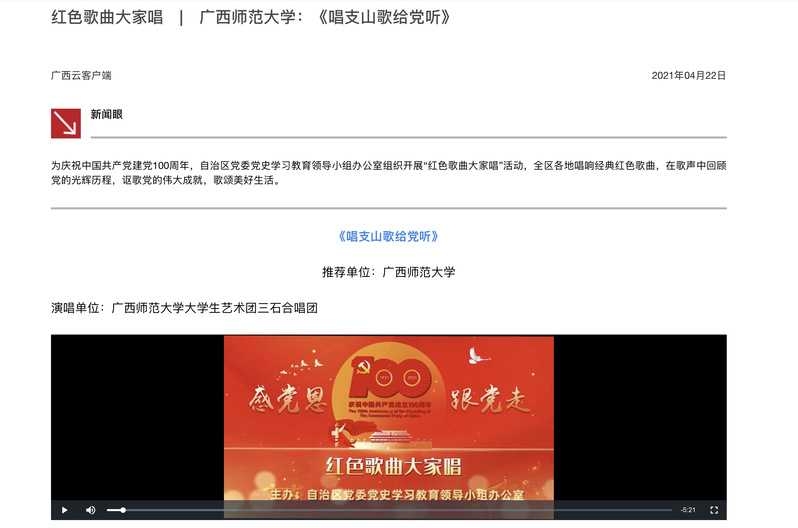Open the blue 《唱支山歌给党听》 link
Screen dimensions: 798x528
[x=388, y=237]
